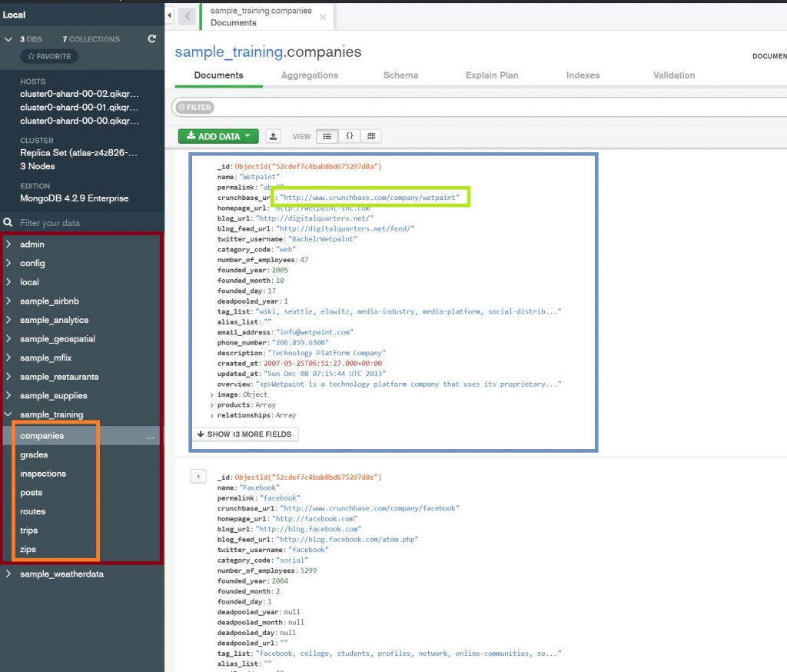This screenshot has height=672, width=787.
Task: Click the Wetpaint crunchbase_url value
Action: click(x=370, y=198)
